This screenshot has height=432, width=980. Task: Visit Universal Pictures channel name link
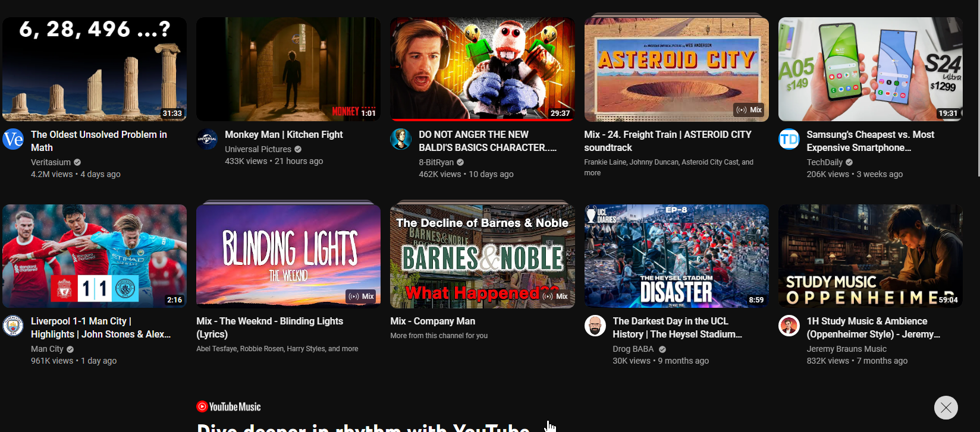click(258, 149)
